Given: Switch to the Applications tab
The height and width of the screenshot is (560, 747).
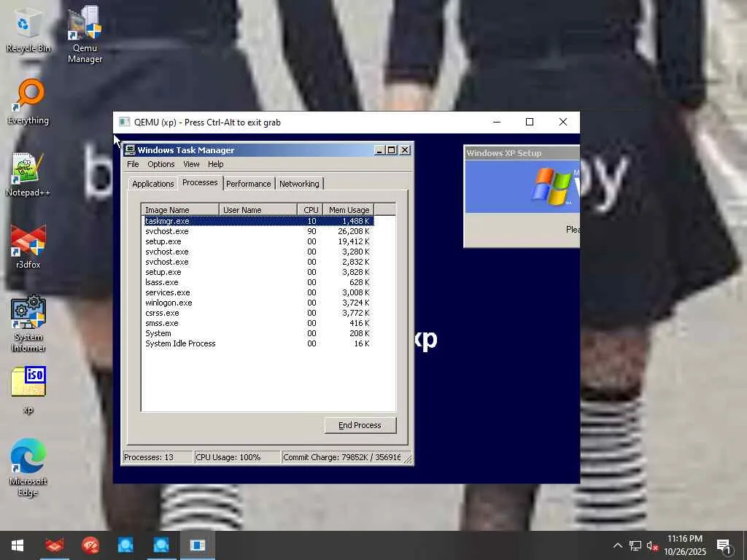Looking at the screenshot, I should 153,184.
